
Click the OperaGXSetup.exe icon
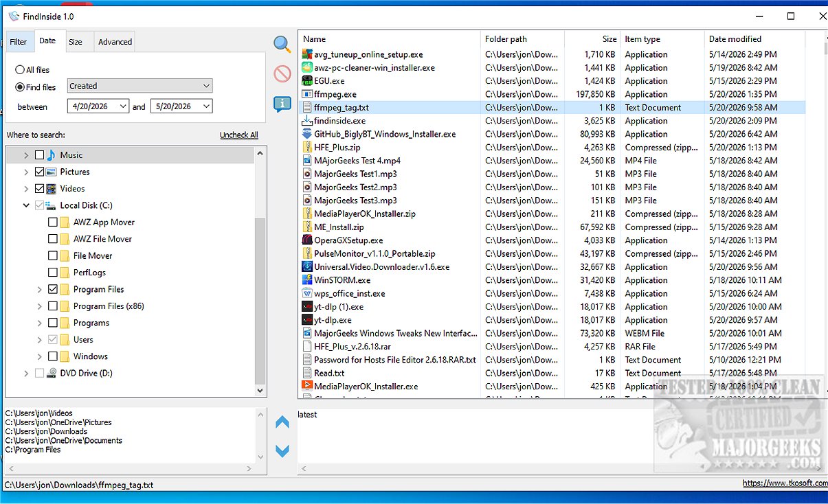pos(307,240)
